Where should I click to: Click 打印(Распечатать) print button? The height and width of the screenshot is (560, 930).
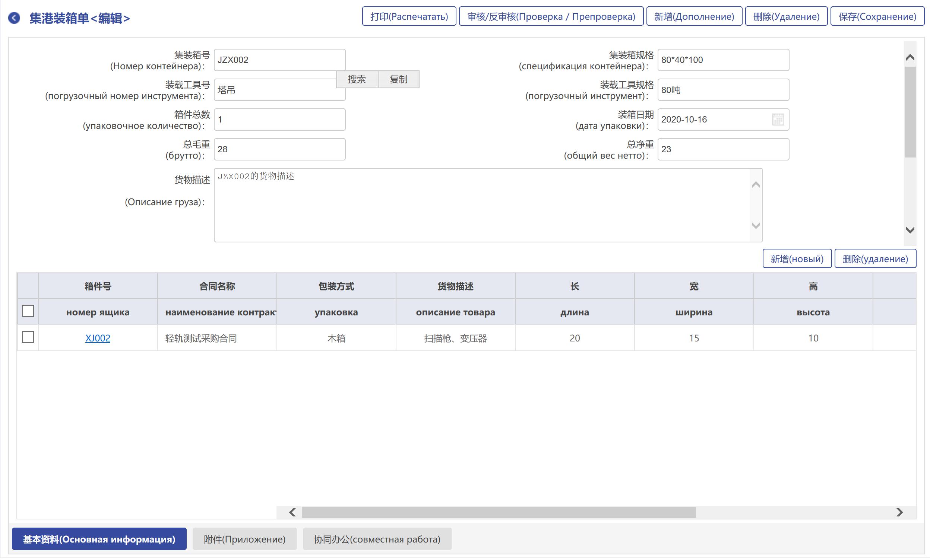click(409, 16)
